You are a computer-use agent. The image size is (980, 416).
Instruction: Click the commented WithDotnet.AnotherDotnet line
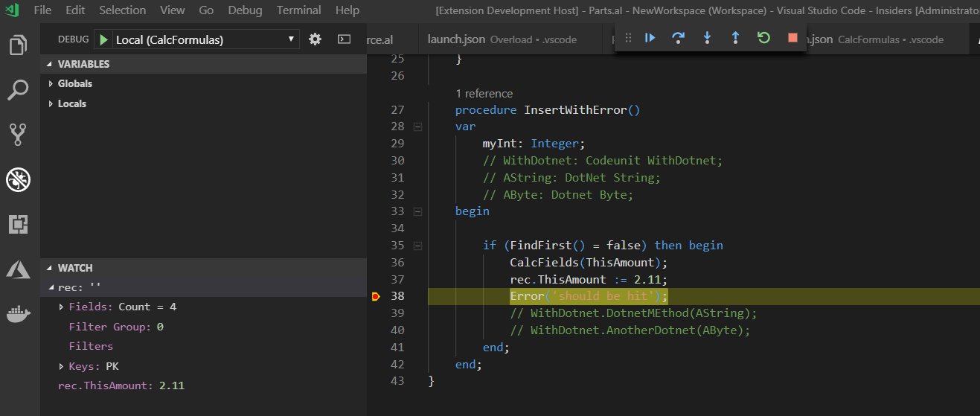pos(630,330)
